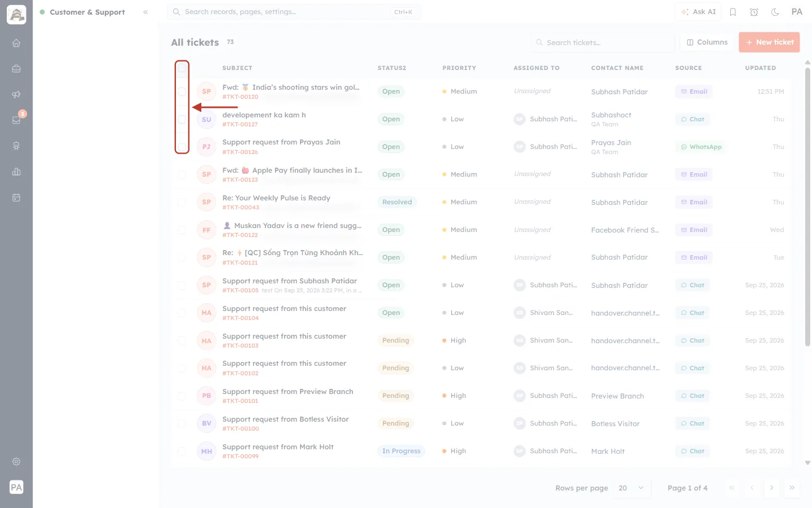Open the PA profile avatar at top right
The height and width of the screenshot is (508, 812).
pos(797,12)
